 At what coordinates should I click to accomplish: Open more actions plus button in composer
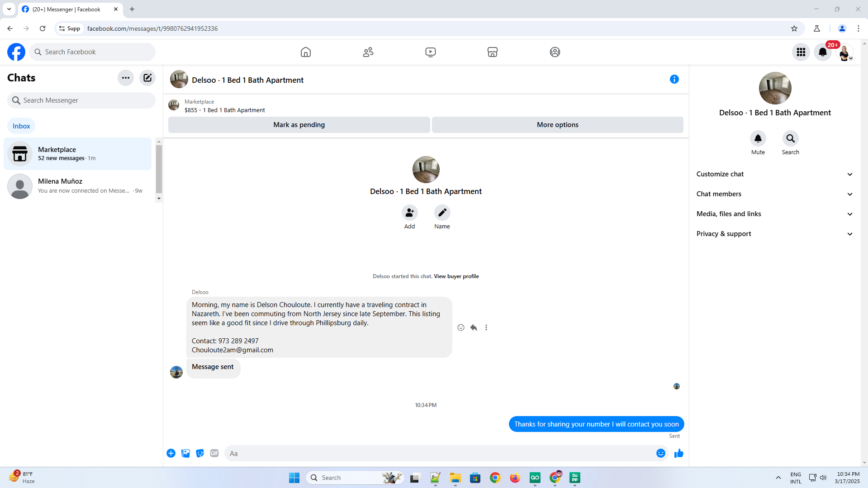171,453
